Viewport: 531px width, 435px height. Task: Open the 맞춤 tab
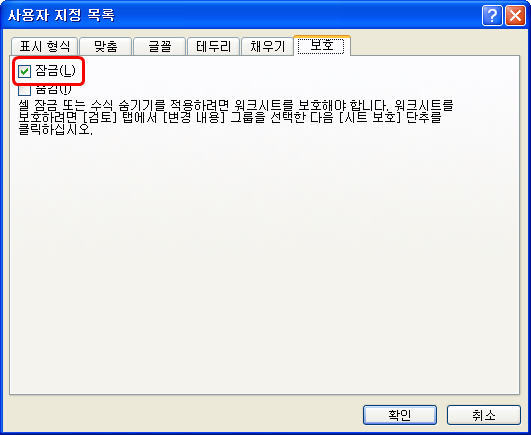pyautogui.click(x=106, y=46)
